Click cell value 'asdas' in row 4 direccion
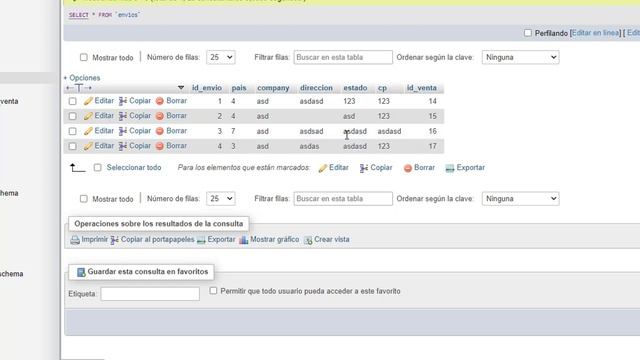This screenshot has width=640, height=360. pos(309,146)
